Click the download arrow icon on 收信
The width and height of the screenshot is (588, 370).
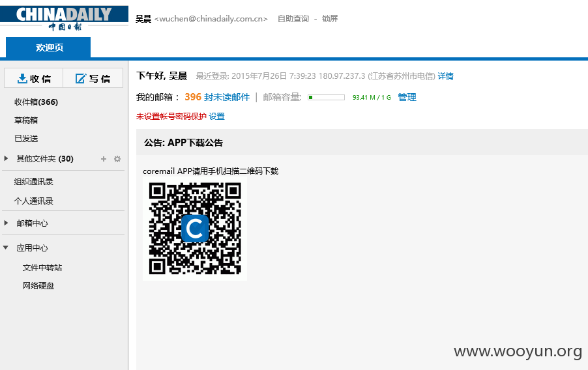[22, 78]
